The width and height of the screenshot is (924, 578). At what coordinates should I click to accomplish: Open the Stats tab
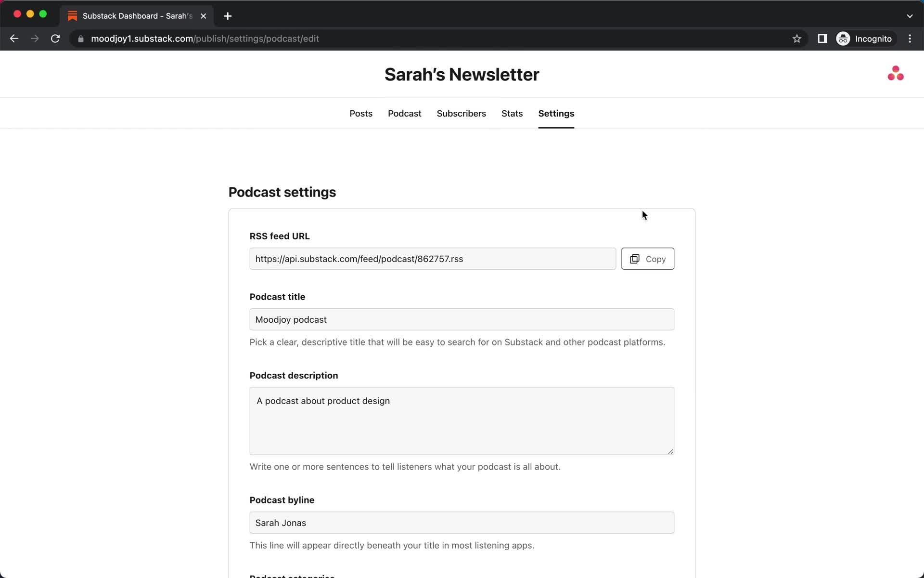tap(512, 113)
